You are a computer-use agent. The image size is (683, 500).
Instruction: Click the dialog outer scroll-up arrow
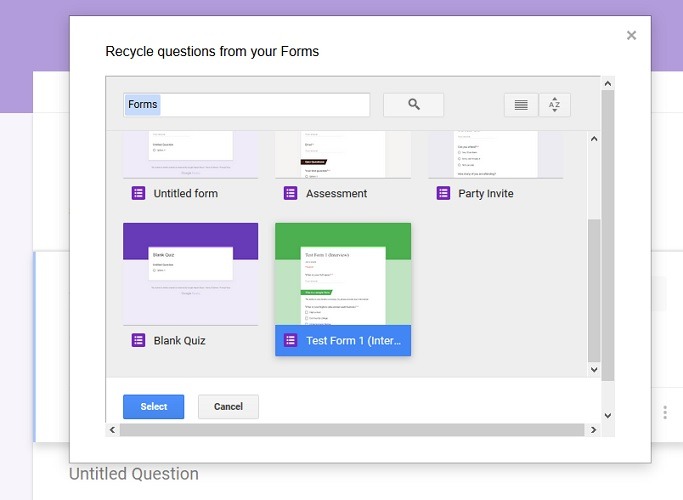tap(608, 83)
